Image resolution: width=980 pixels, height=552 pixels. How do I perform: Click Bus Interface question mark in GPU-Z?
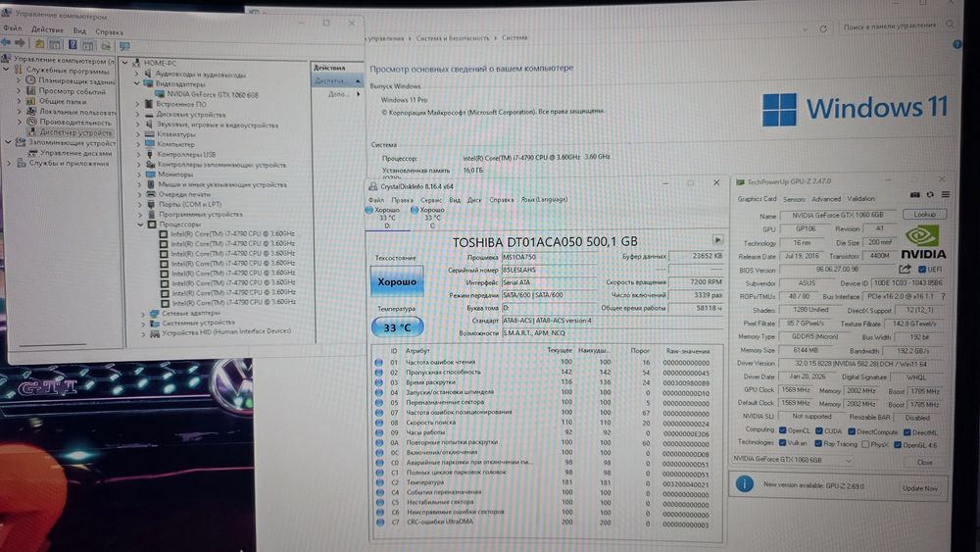tap(943, 296)
